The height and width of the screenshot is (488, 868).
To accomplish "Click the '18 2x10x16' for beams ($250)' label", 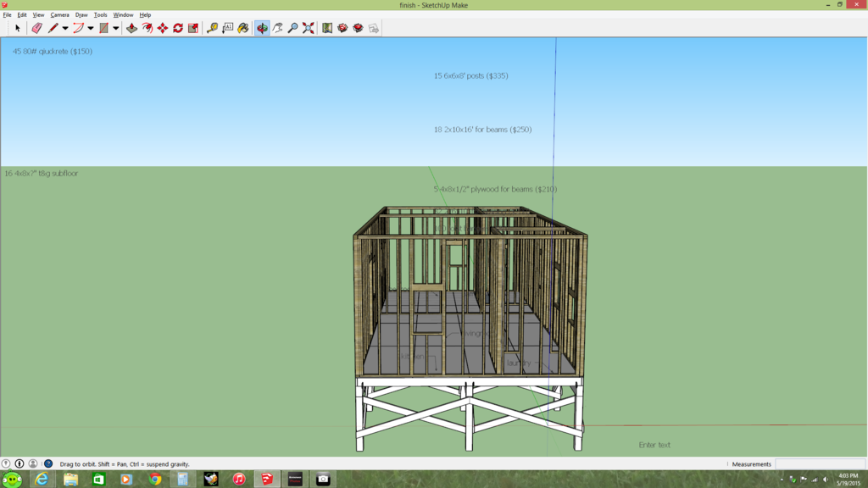I will tap(482, 130).
